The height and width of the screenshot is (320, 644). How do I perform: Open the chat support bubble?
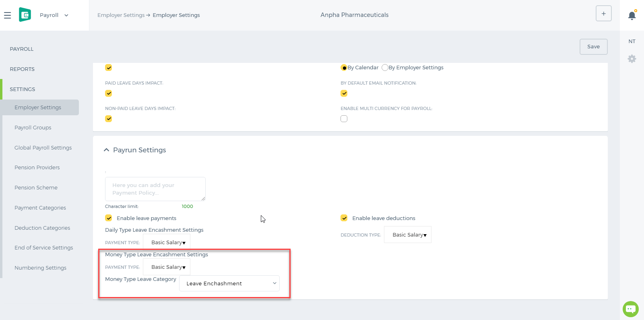630,309
